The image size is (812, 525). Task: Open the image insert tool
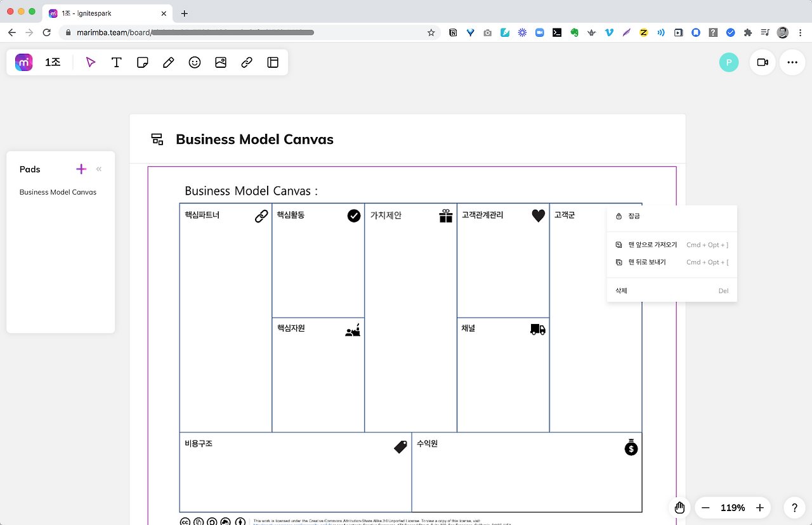click(x=221, y=62)
